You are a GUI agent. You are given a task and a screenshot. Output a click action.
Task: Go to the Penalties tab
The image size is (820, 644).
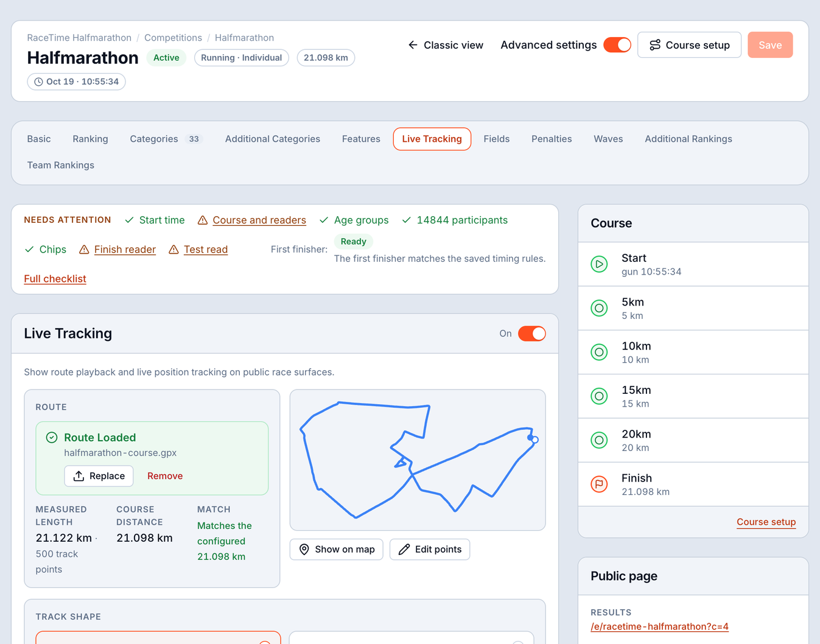(x=552, y=139)
